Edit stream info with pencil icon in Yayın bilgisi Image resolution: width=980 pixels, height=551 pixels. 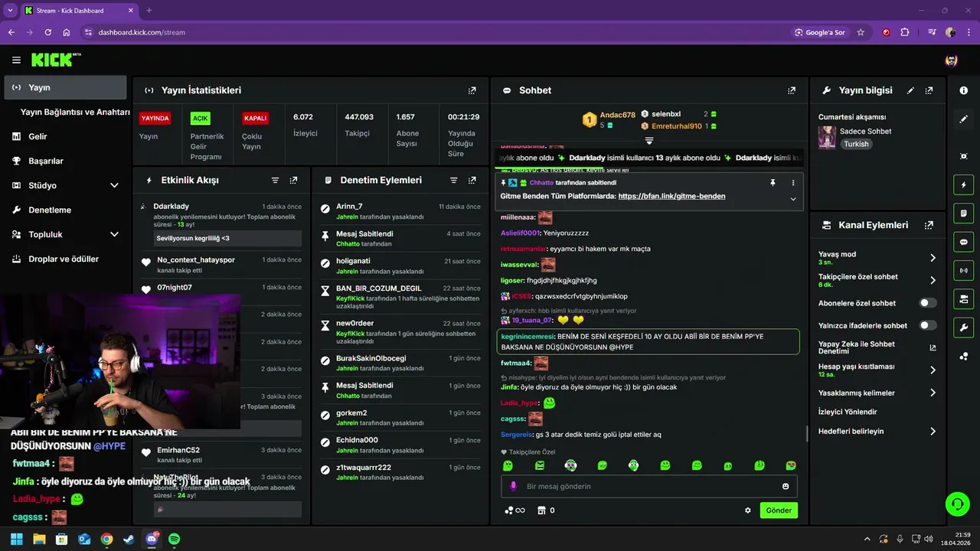[x=910, y=90]
